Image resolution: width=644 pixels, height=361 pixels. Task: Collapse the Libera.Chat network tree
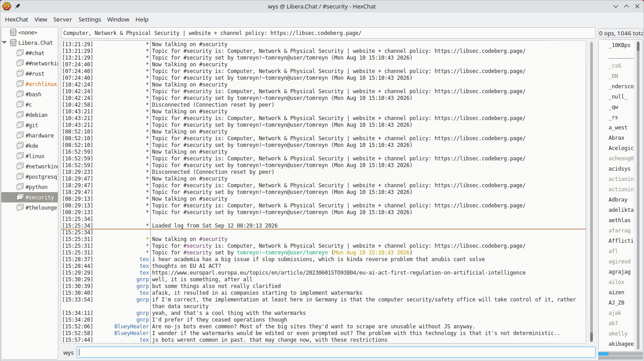coord(4,43)
